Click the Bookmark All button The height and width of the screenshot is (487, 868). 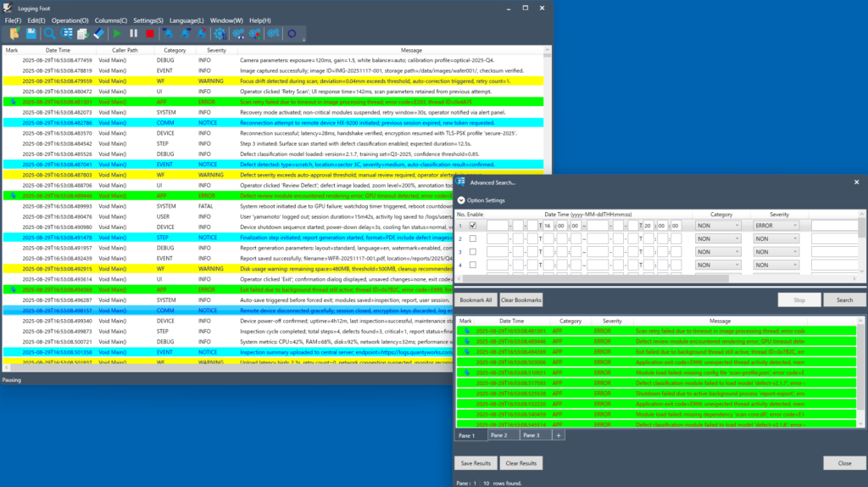click(475, 300)
